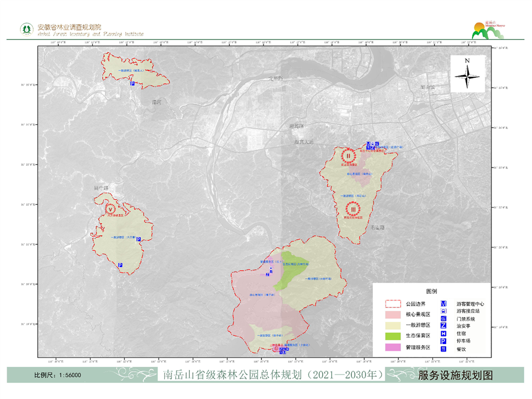Screen dimensions: 532x399
Task: Click the 服务设施规划图 title text
Action: click(455, 375)
